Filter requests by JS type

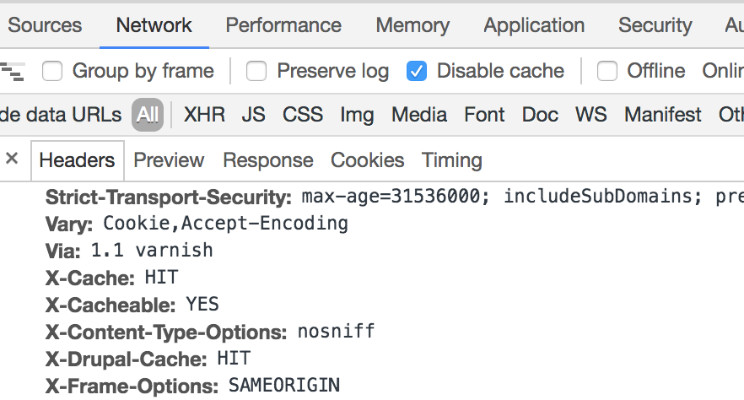(x=254, y=115)
